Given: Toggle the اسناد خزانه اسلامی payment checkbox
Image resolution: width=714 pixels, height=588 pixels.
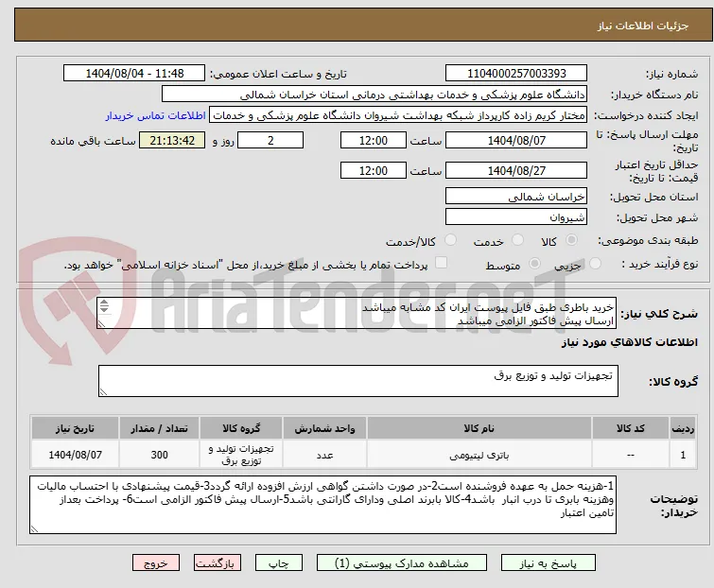Looking at the screenshot, I should (441, 263).
